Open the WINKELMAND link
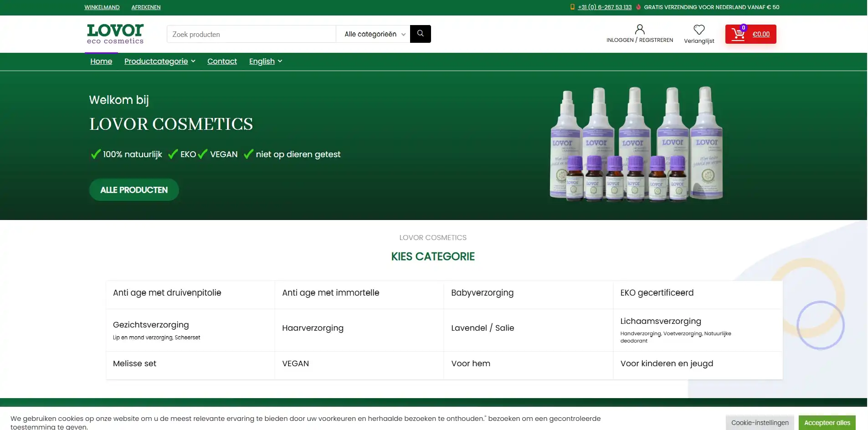This screenshot has width=868, height=430. pyautogui.click(x=102, y=7)
